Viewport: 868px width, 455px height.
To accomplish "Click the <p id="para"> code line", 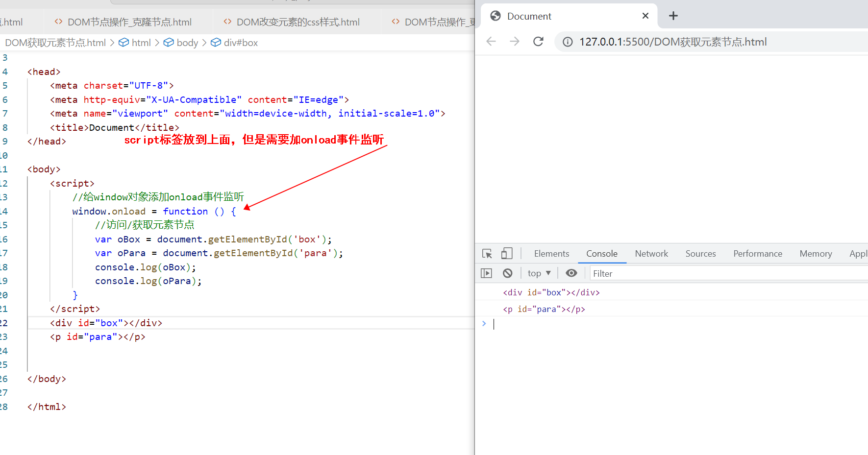I will (x=98, y=336).
